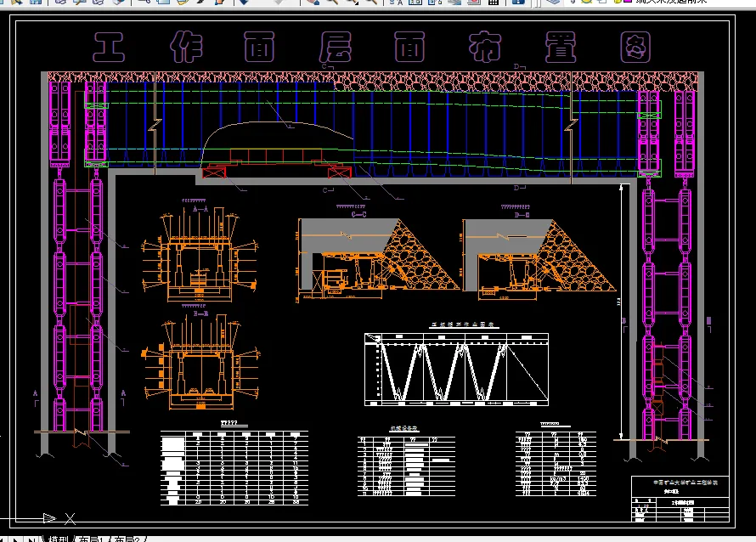Screen dimensions: 756x542
Task: Click the title above the cycle chart
Action: pyautogui.click(x=463, y=325)
